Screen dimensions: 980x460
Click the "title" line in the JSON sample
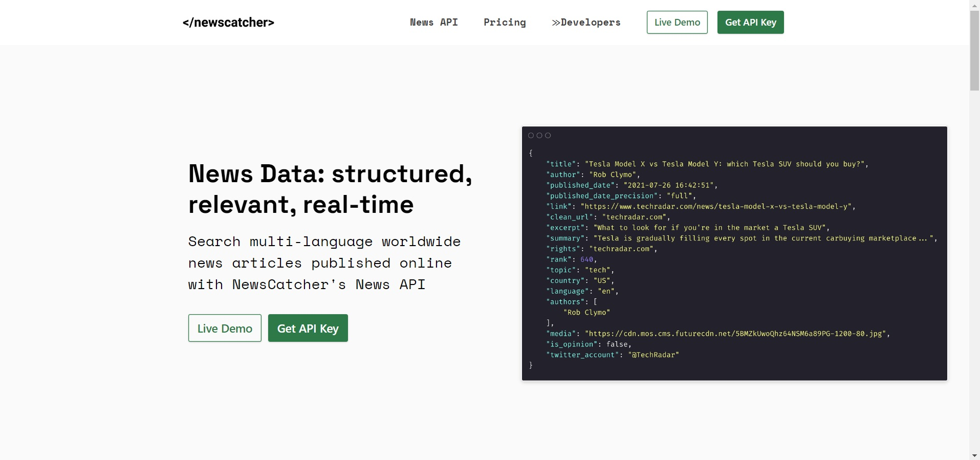(x=707, y=164)
